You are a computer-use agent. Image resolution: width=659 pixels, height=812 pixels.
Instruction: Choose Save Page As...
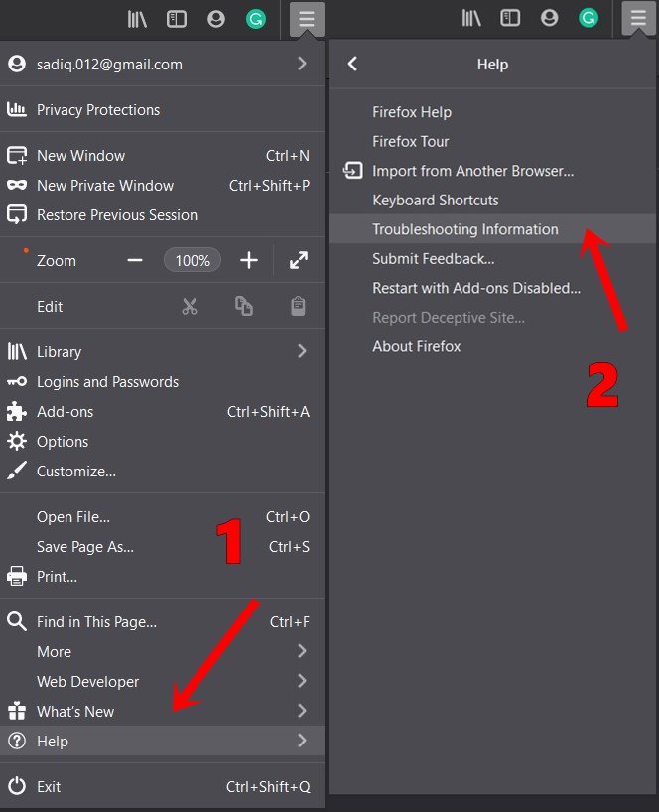(x=162, y=546)
